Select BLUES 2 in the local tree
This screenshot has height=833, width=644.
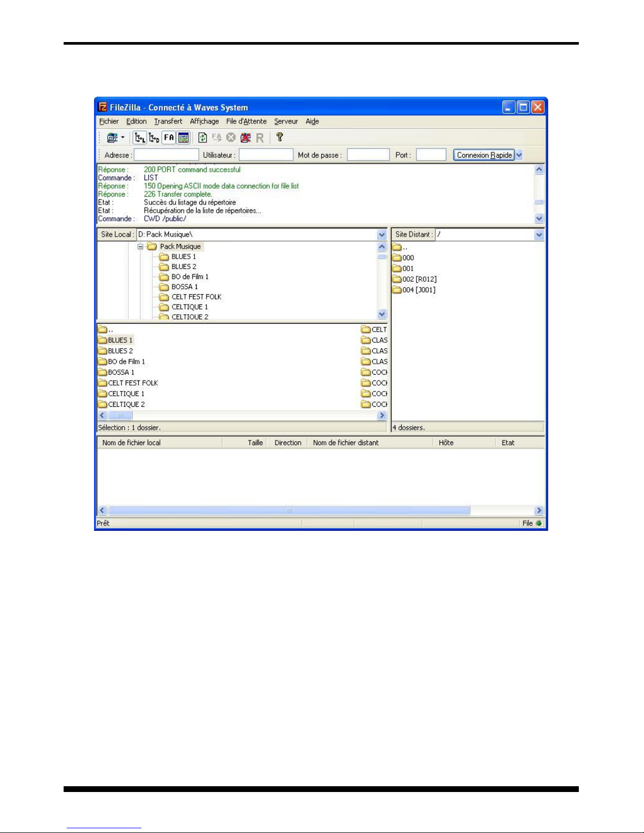click(183, 266)
